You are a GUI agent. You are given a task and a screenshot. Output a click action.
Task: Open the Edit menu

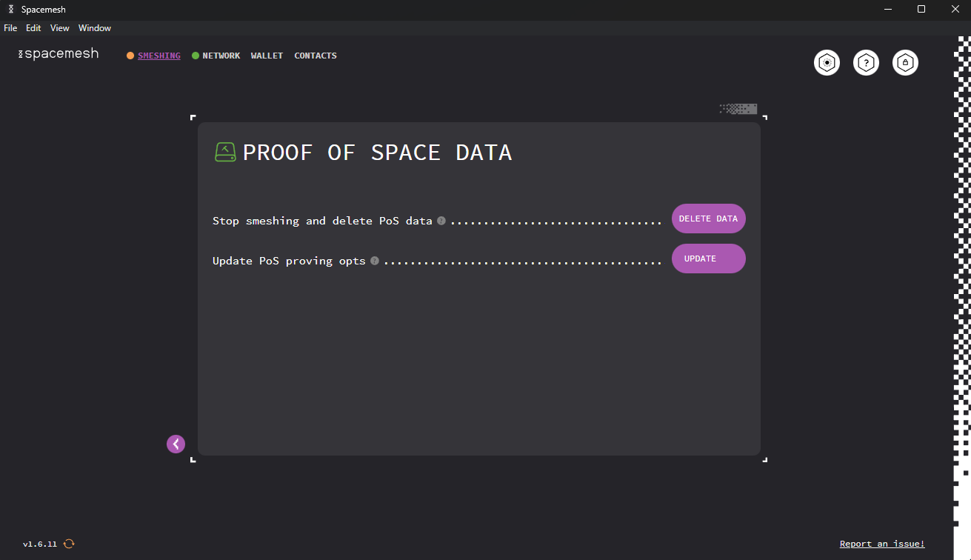[33, 28]
